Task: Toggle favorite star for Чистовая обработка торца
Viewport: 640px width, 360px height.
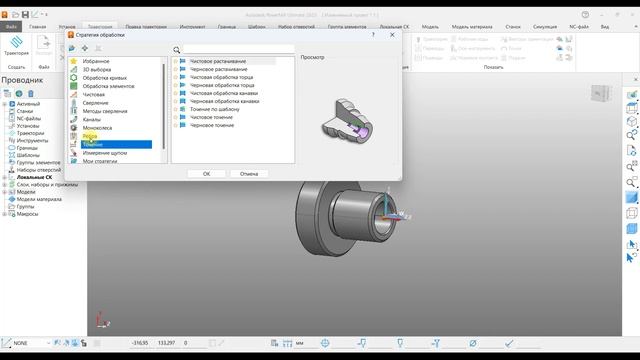Action: pos(176,77)
